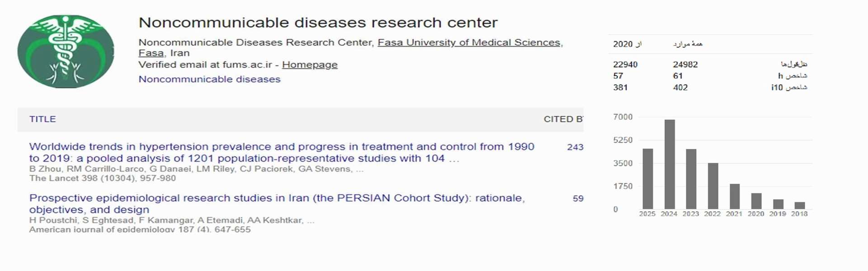Click the green caduceus profile logo
868x271 pixels.
tap(66, 51)
